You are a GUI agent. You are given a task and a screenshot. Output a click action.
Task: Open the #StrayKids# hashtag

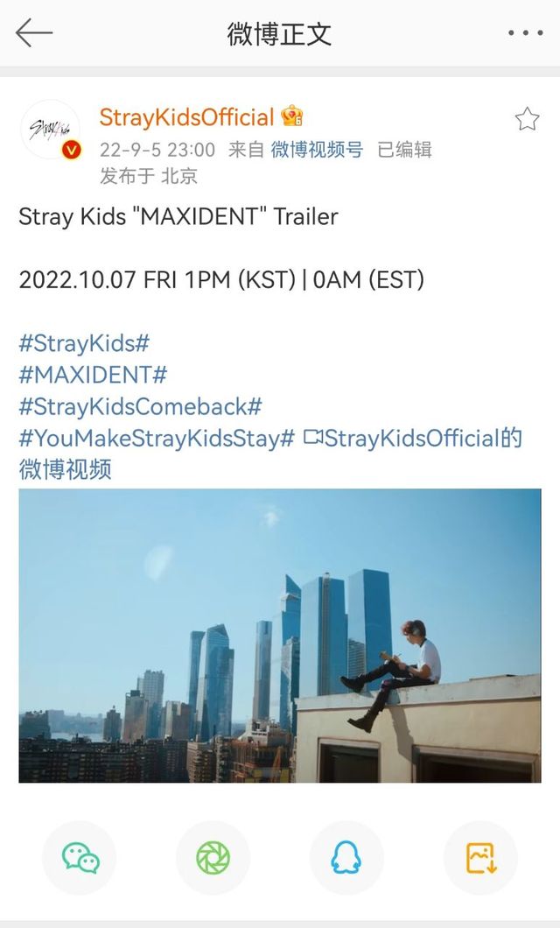pyautogui.click(x=85, y=343)
